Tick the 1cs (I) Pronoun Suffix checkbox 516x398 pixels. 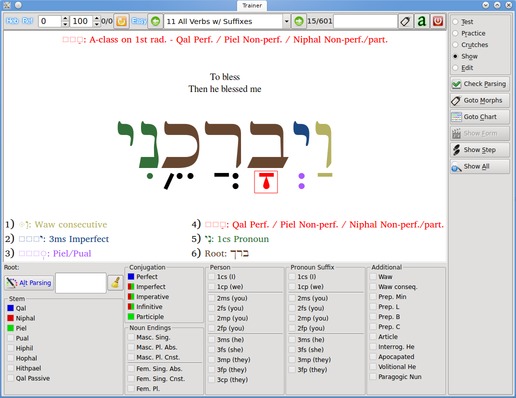tap(292, 277)
